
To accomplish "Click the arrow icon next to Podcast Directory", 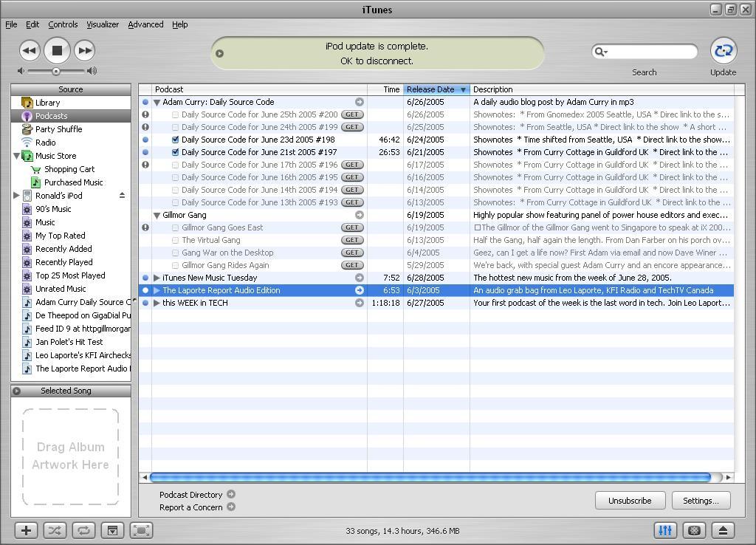I will click(231, 494).
